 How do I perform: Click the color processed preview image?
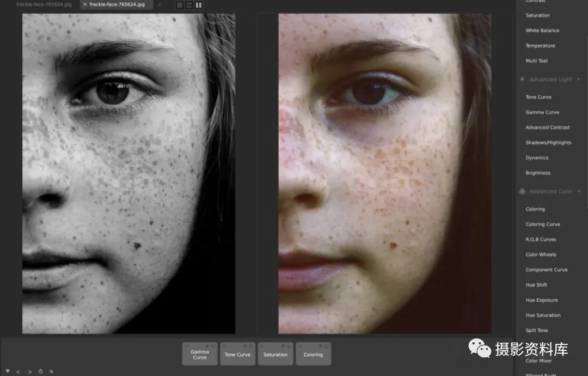pos(385,174)
